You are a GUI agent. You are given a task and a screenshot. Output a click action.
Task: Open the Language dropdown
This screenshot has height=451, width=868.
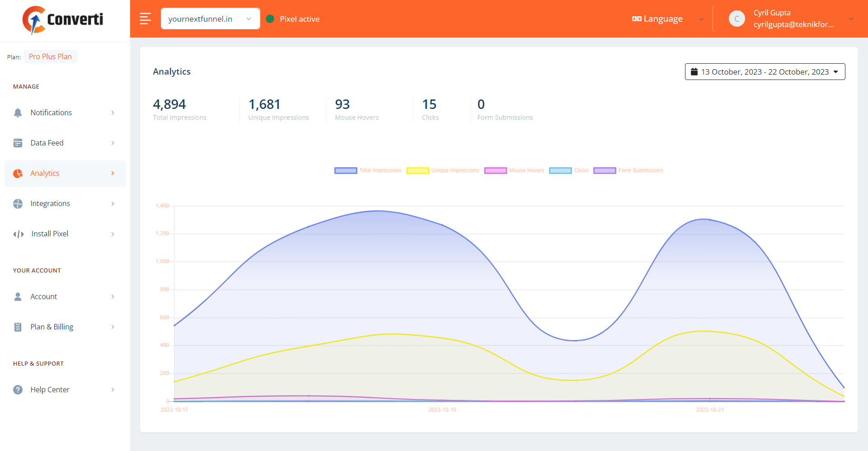coord(667,19)
